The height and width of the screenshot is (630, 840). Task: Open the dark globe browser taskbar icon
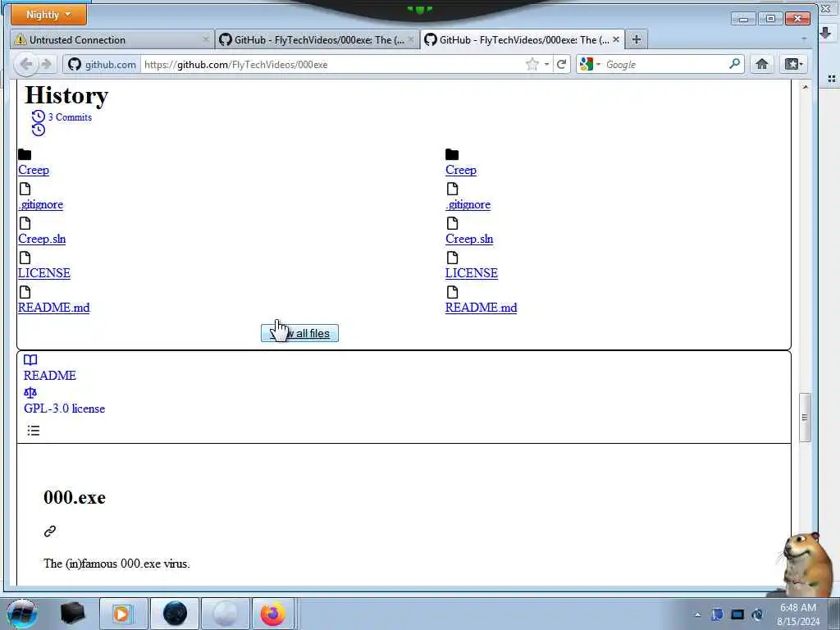pyautogui.click(x=175, y=614)
